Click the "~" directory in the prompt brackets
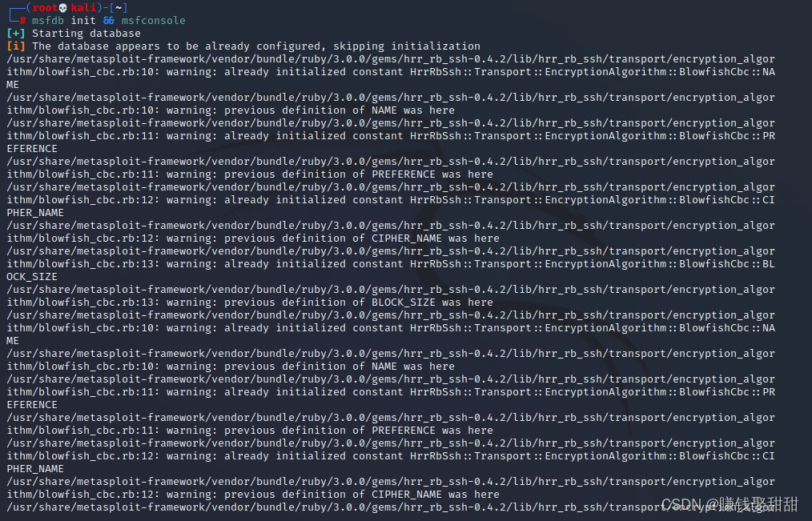The width and height of the screenshot is (812, 521). [119, 8]
